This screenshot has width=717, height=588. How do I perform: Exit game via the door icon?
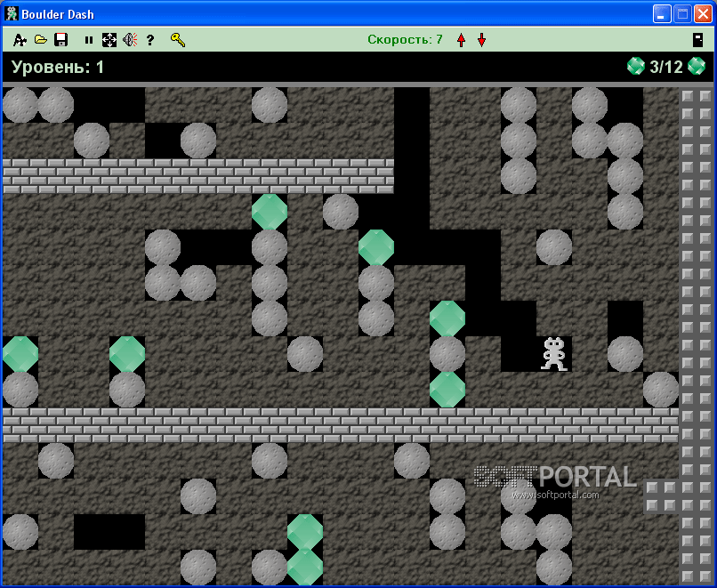tap(697, 40)
